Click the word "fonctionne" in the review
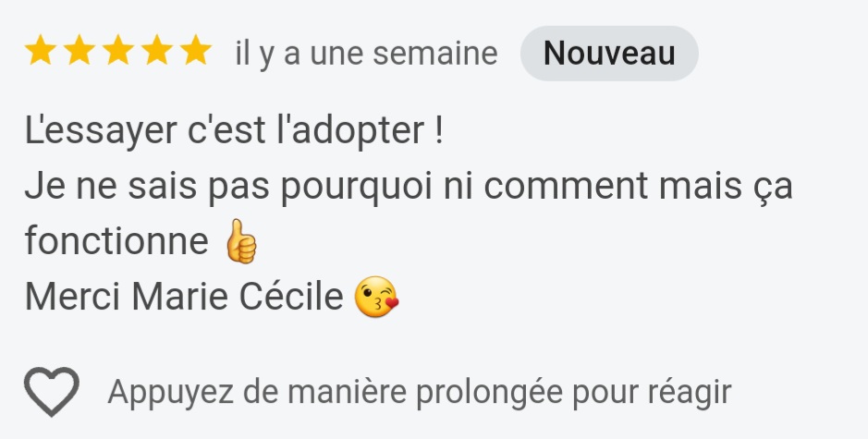The height and width of the screenshot is (439, 868). pyautogui.click(x=116, y=242)
